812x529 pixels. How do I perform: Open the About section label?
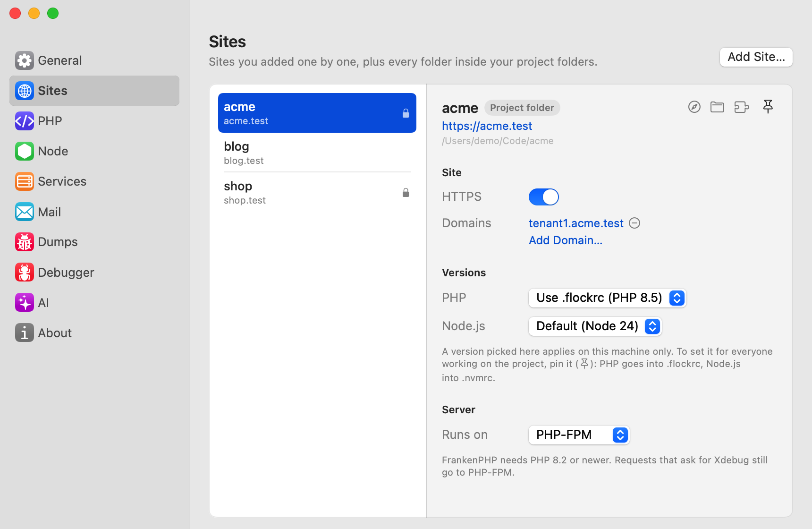(55, 333)
